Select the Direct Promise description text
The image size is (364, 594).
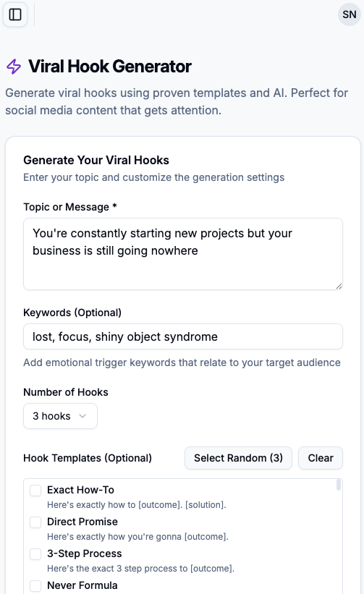[138, 537]
